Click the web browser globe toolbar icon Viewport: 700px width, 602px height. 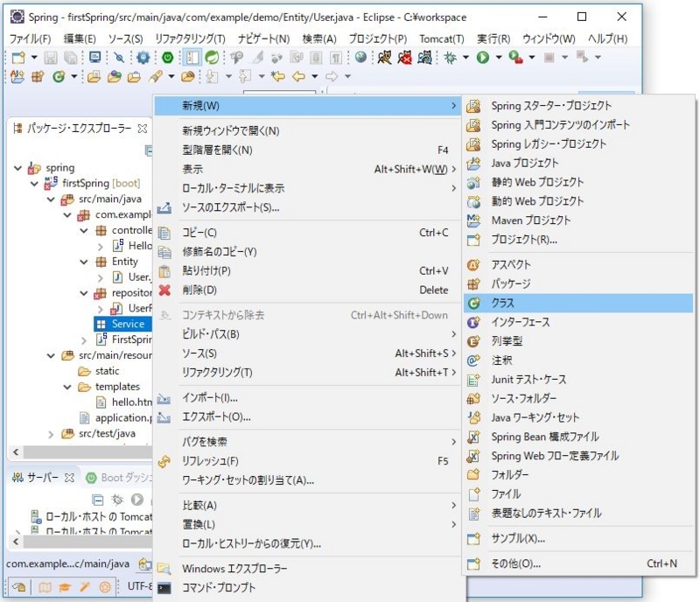click(x=360, y=57)
